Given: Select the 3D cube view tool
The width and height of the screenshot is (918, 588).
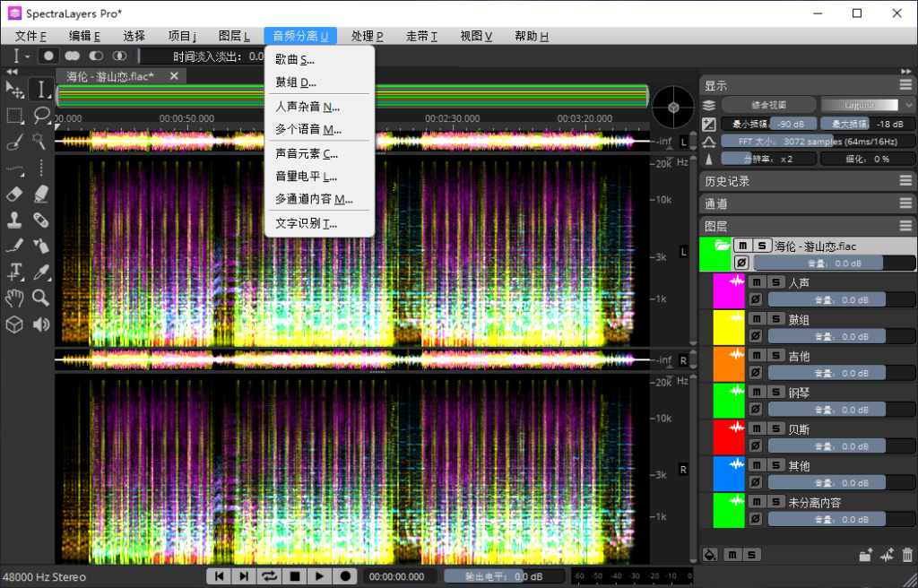Looking at the screenshot, I should 14,324.
